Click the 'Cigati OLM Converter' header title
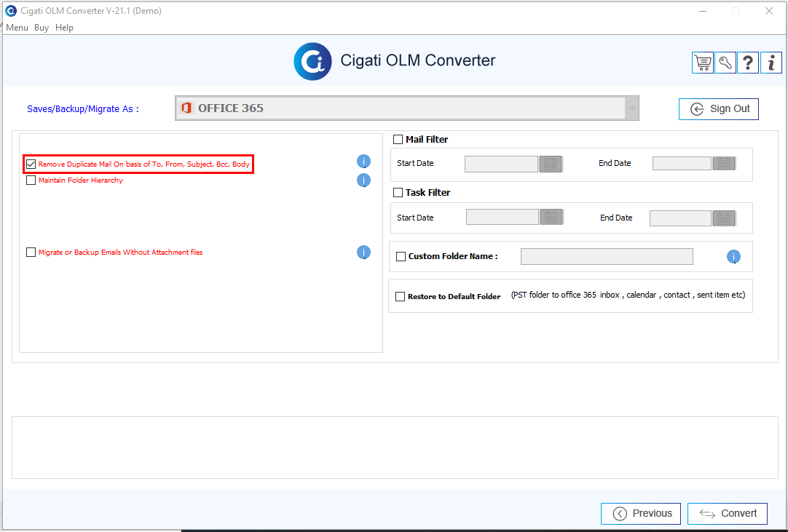788x532 pixels. point(417,60)
